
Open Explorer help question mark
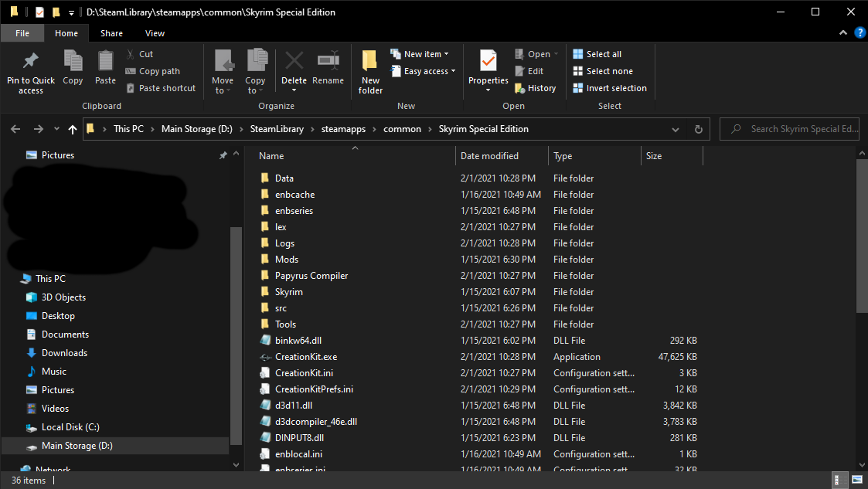[859, 32]
